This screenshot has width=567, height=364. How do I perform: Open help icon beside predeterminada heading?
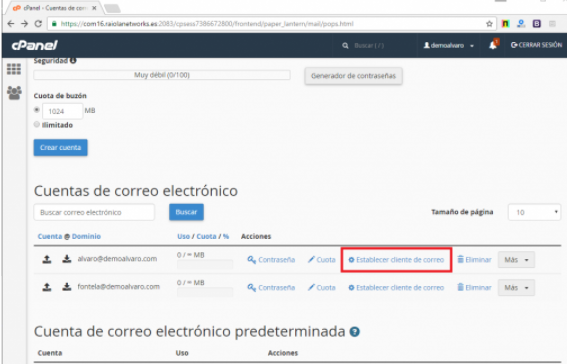[x=355, y=331]
